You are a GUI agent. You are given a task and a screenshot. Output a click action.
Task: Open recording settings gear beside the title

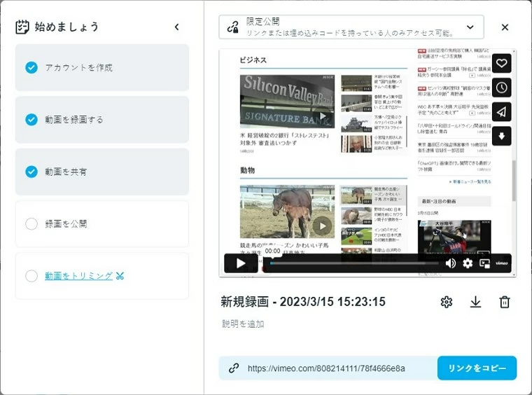coord(446,302)
